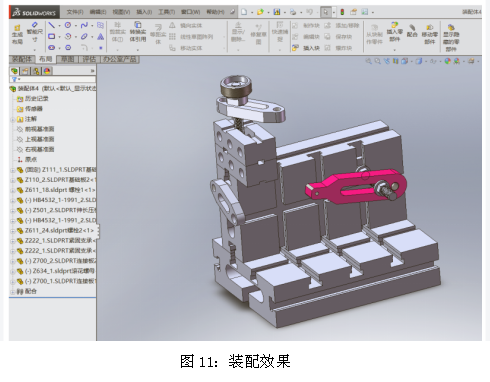Switch to the 评估 tab
Image resolution: width=490 pixels, height=382 pixels.
pos(89,59)
